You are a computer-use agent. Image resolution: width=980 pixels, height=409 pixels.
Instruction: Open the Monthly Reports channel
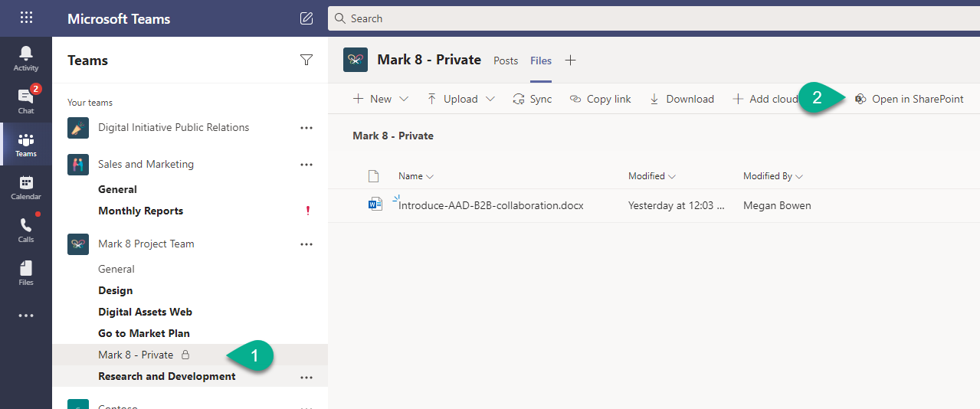tap(140, 211)
